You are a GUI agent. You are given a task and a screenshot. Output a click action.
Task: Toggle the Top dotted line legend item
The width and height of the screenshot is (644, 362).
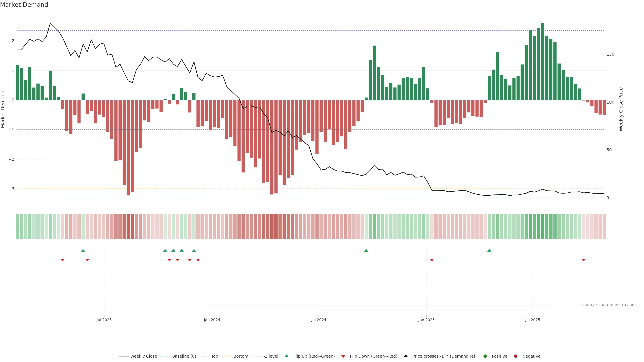(x=214, y=356)
